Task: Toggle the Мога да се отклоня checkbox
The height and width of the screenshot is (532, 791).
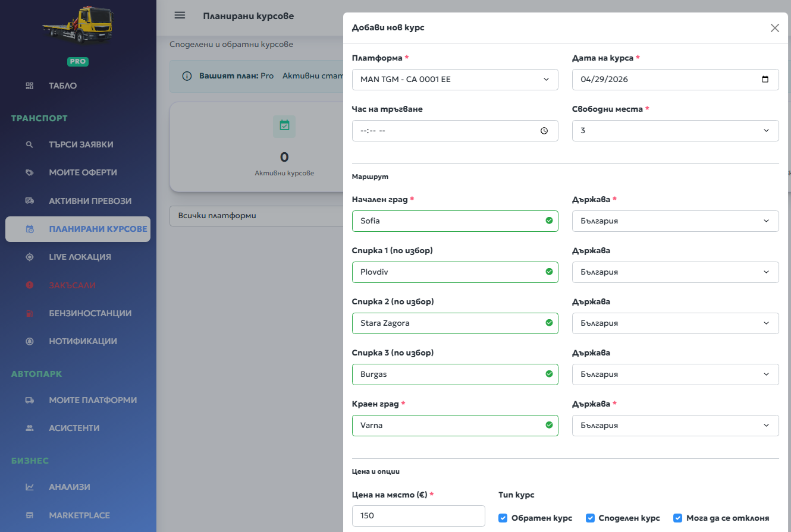Action: pos(677,518)
